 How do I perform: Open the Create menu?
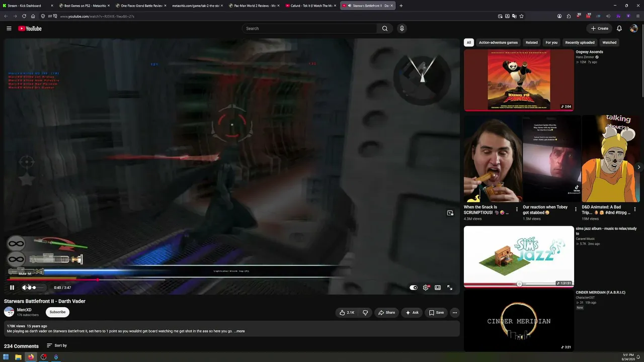click(600, 29)
